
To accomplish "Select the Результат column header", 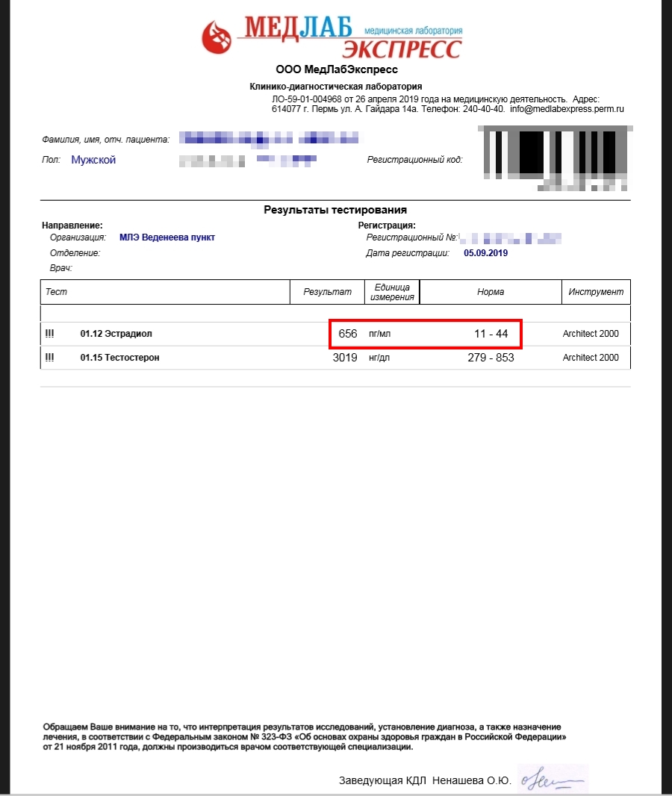I will click(329, 292).
